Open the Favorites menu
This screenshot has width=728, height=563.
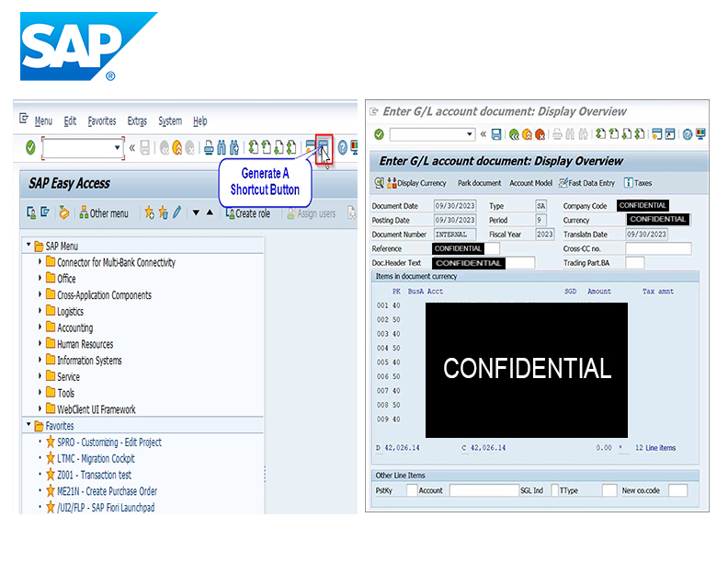[x=102, y=121]
